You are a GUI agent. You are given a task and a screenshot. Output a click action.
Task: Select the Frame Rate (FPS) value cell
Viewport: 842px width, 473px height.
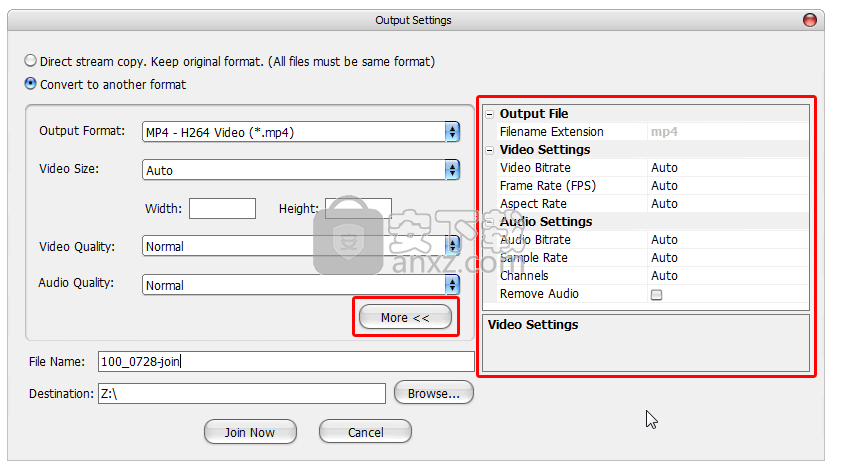coord(725,186)
